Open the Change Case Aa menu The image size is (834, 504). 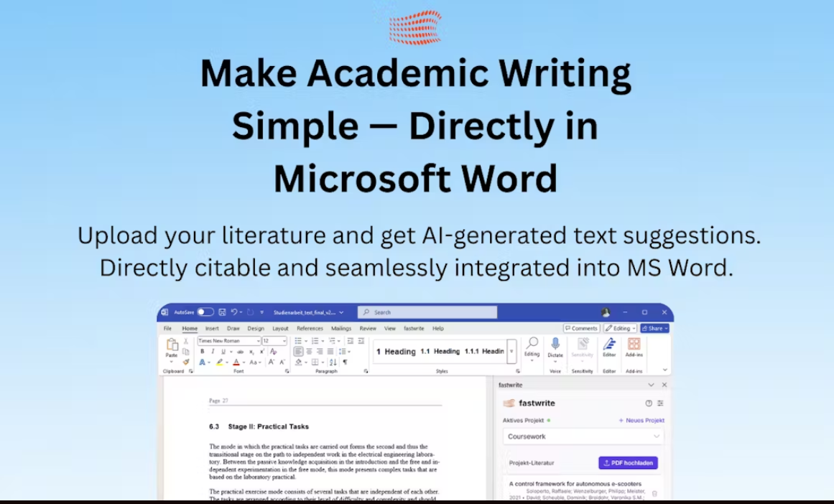pos(255,362)
